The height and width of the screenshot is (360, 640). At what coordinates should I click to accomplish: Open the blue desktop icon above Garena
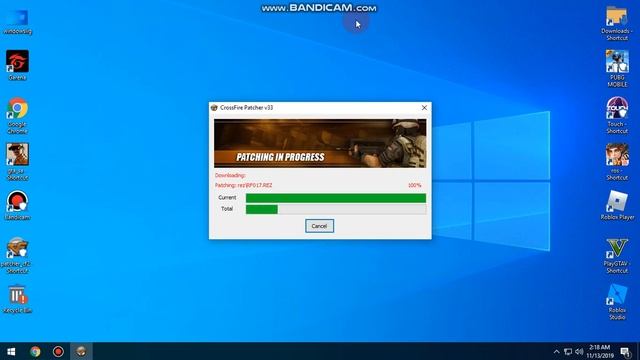[17, 21]
